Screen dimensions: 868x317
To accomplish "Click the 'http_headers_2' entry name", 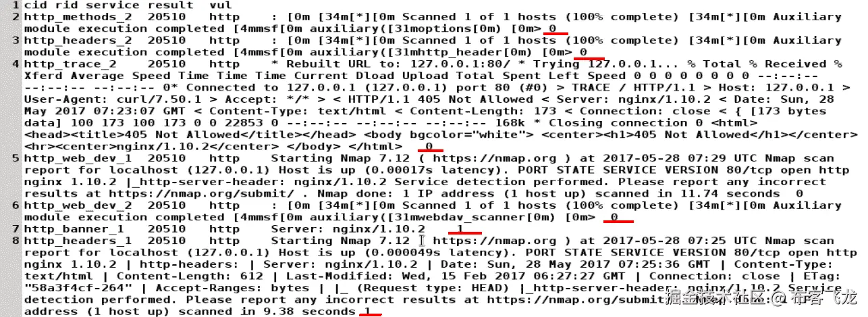I will click(79, 41).
